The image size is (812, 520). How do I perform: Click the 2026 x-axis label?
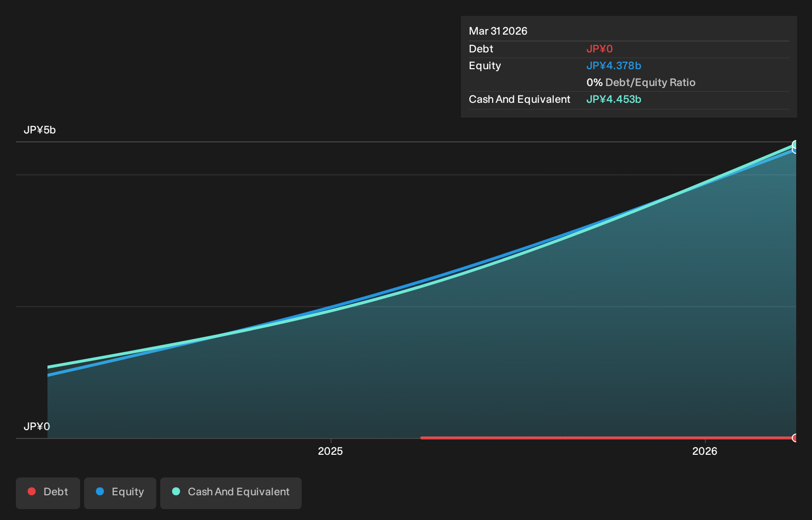tap(705, 451)
